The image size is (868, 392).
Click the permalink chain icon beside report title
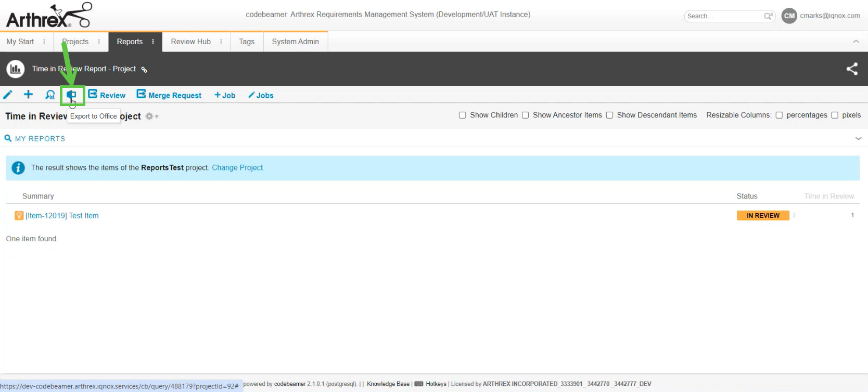click(x=144, y=70)
